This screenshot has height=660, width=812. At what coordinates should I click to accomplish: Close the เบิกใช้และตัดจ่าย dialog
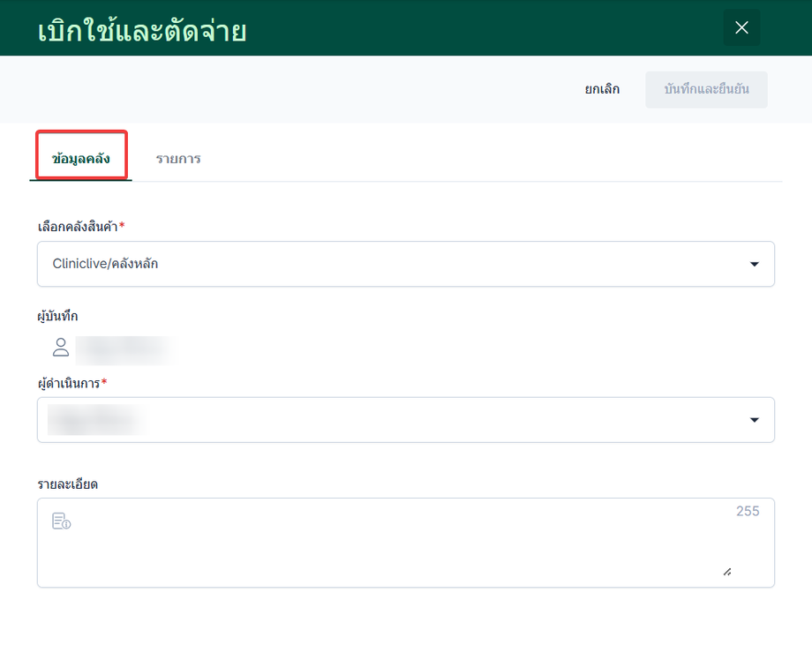741,28
